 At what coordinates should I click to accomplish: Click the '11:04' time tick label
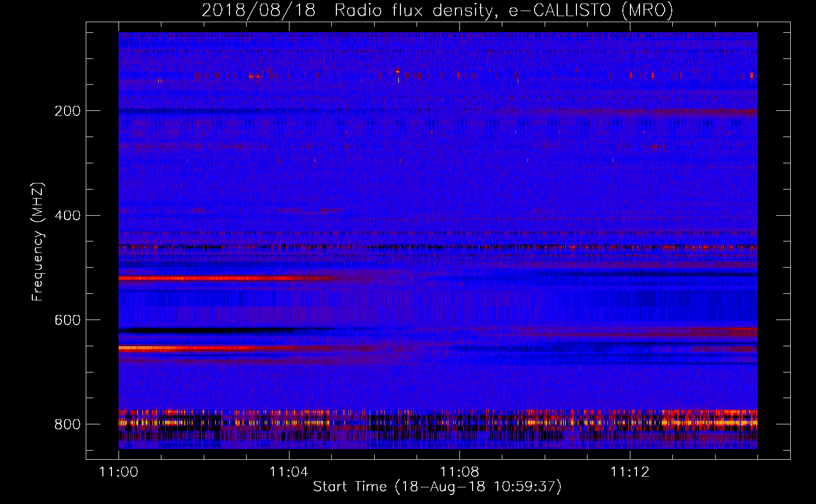pyautogui.click(x=289, y=472)
